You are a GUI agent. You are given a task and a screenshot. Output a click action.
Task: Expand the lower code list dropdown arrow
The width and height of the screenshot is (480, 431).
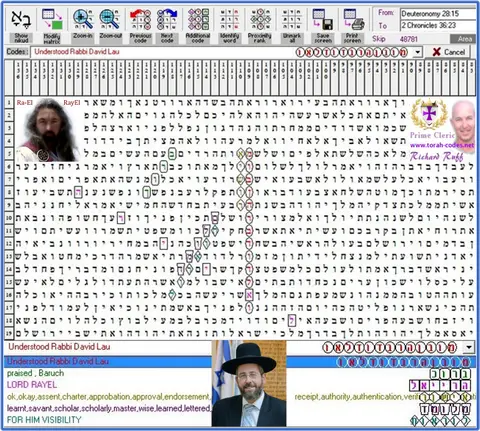tap(469, 347)
